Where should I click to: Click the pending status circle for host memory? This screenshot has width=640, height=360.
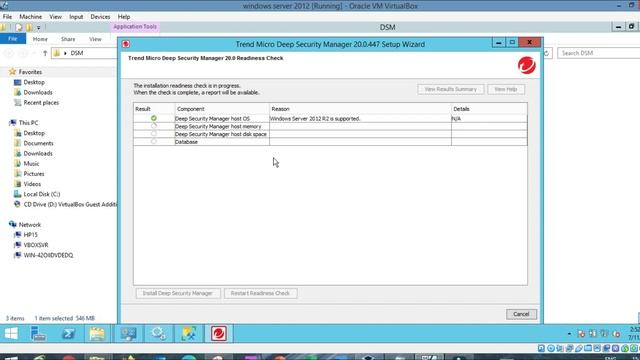pos(153,126)
